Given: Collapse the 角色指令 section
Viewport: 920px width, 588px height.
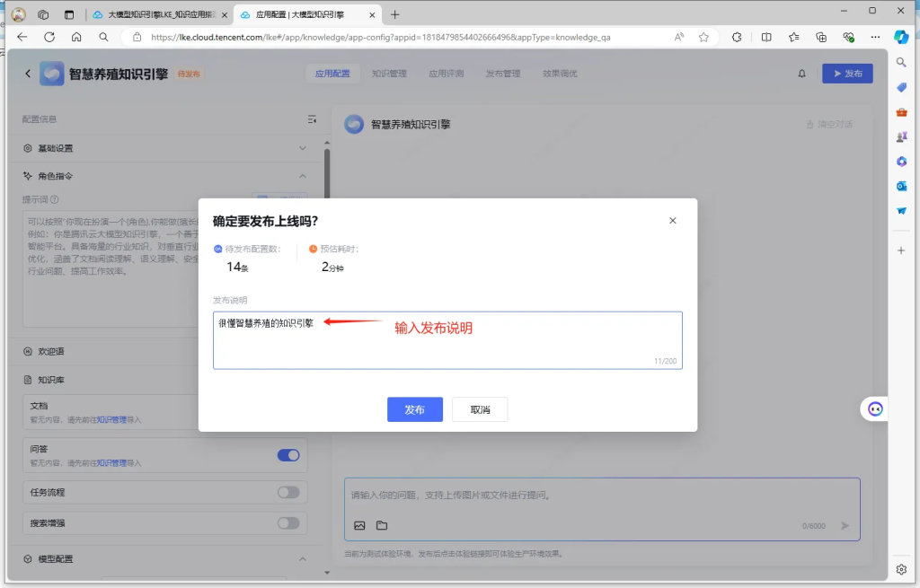Looking at the screenshot, I should pyautogui.click(x=303, y=176).
